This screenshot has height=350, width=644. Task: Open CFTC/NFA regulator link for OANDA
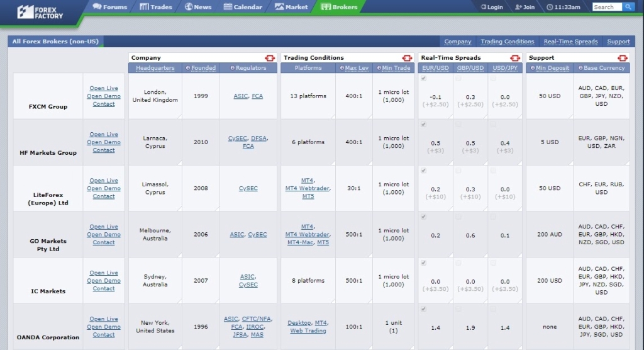(257, 319)
